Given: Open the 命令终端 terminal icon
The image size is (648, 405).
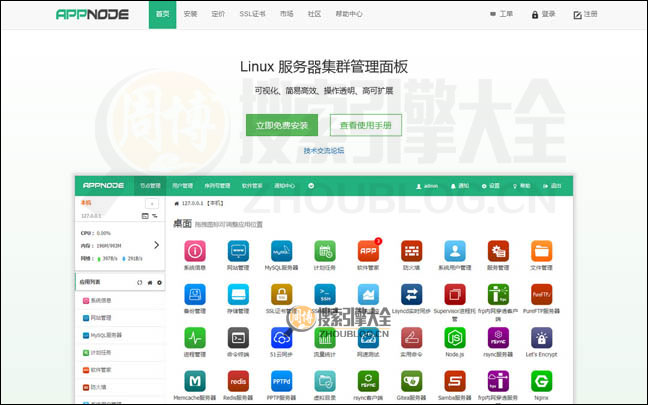Looking at the screenshot, I should tap(238, 337).
